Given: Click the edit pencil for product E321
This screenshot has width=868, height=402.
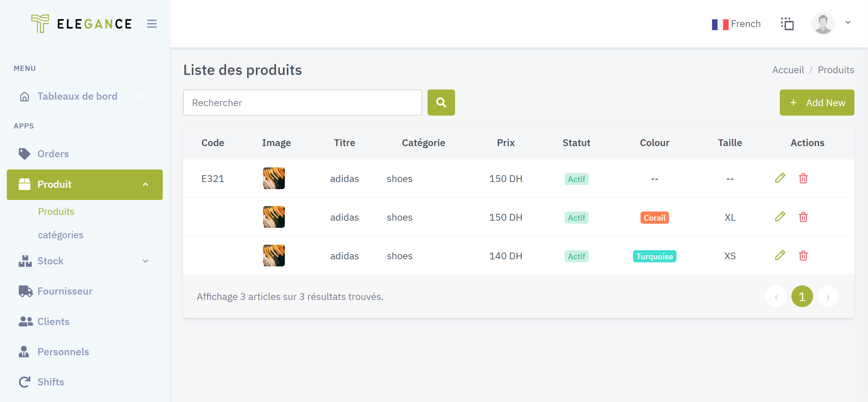Looking at the screenshot, I should point(780,178).
